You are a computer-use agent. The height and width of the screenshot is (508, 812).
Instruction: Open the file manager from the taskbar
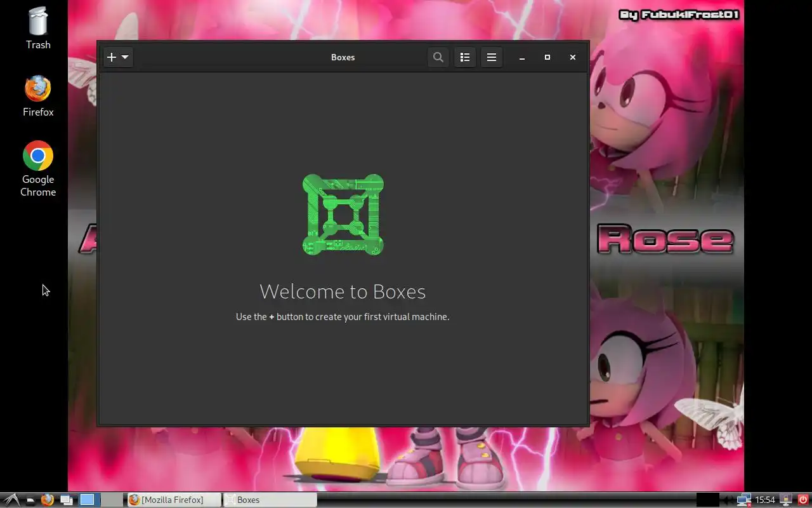29,500
